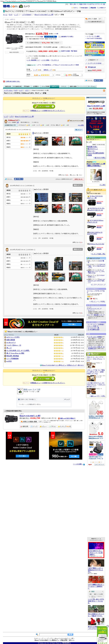
Task: Open review titled 無色透明、無味無臭
Action: pyautogui.click(x=12, y=356)
